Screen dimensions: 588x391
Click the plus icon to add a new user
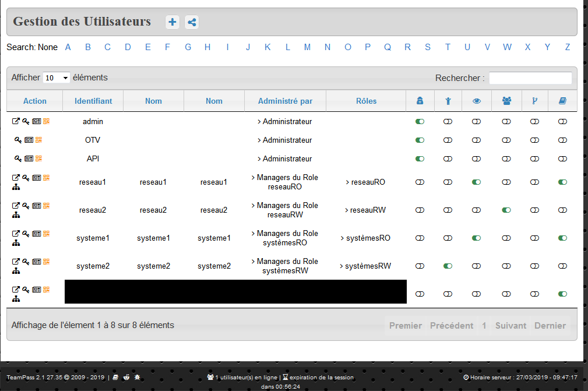172,22
